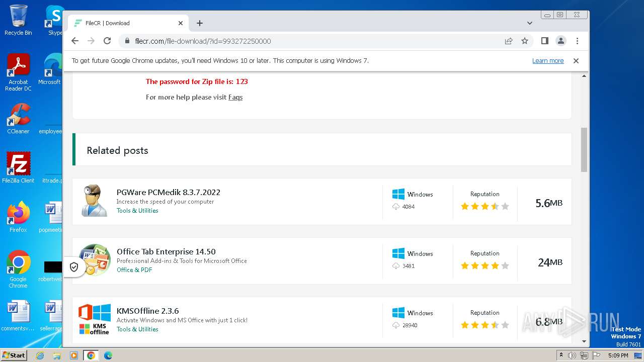The image size is (644, 362).
Task: Click the shield badge on page edge
Action: coord(74,267)
